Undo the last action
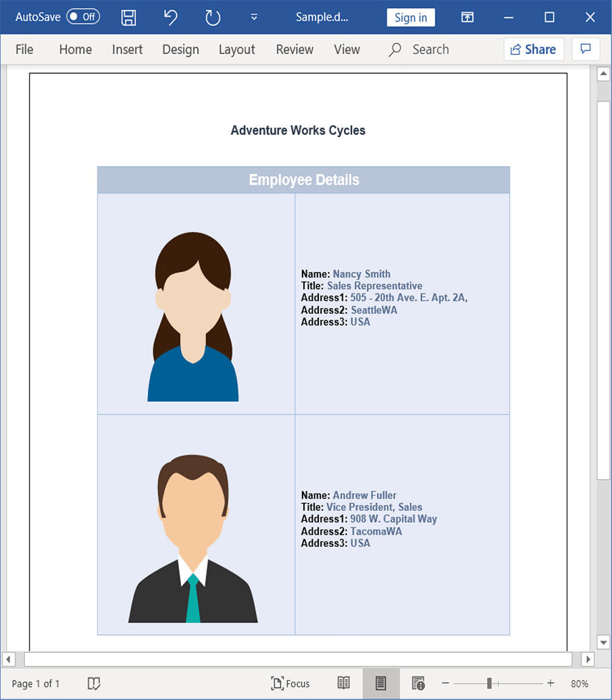 pyautogui.click(x=170, y=18)
